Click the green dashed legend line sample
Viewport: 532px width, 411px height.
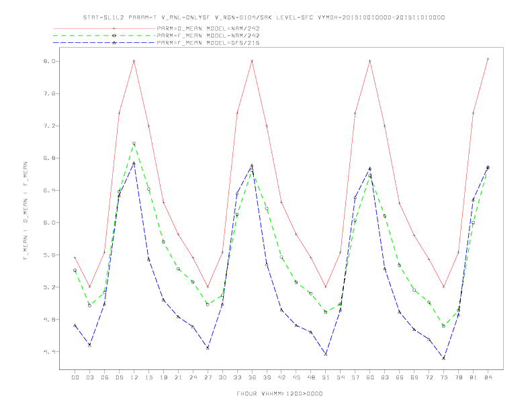(104, 36)
